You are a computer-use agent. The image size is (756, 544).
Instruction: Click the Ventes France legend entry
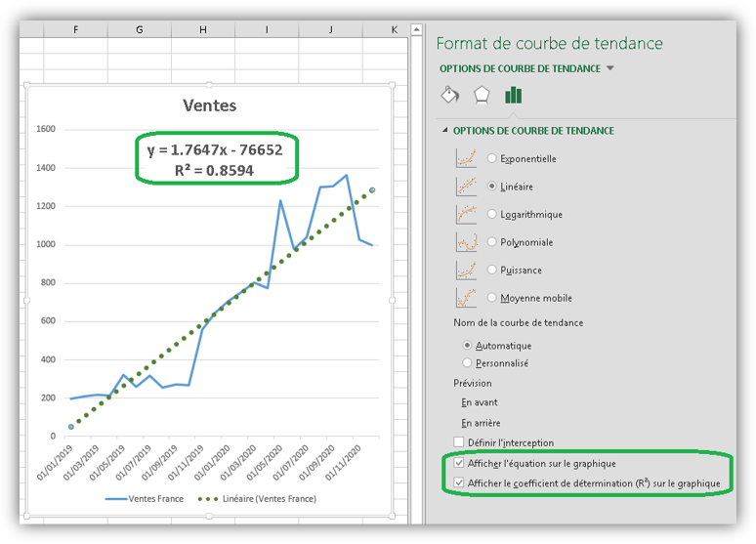[145, 499]
